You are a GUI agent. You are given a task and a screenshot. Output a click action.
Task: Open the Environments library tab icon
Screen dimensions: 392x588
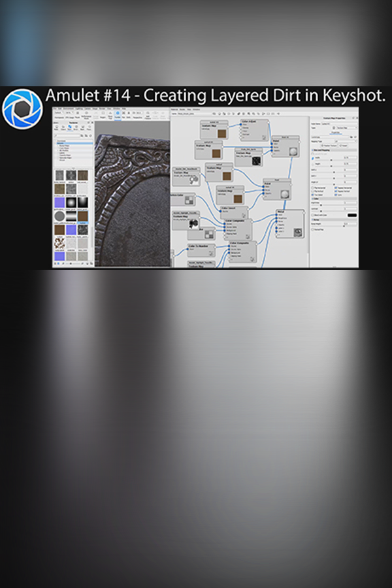click(76, 127)
